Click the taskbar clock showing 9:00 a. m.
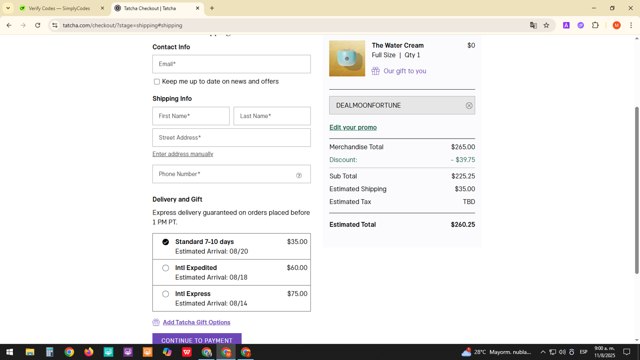 pyautogui.click(x=604, y=352)
